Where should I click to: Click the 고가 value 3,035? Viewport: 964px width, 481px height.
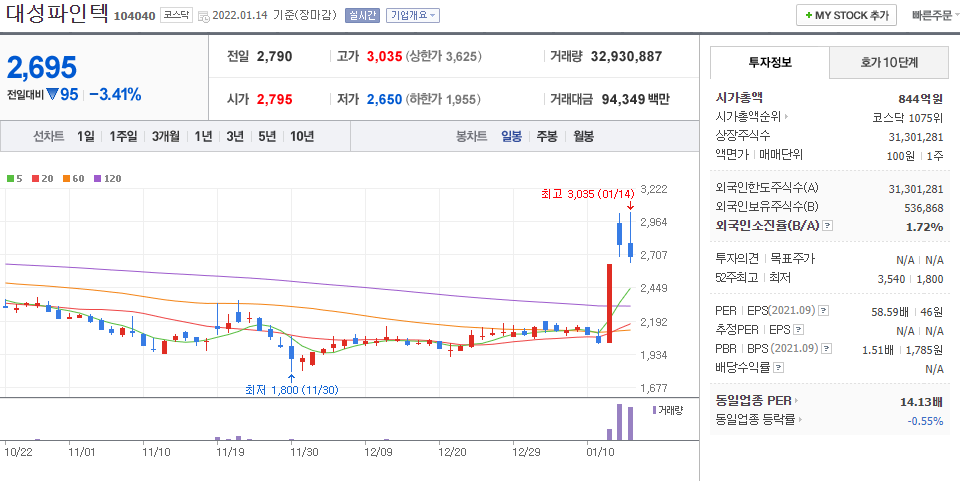tap(384, 57)
